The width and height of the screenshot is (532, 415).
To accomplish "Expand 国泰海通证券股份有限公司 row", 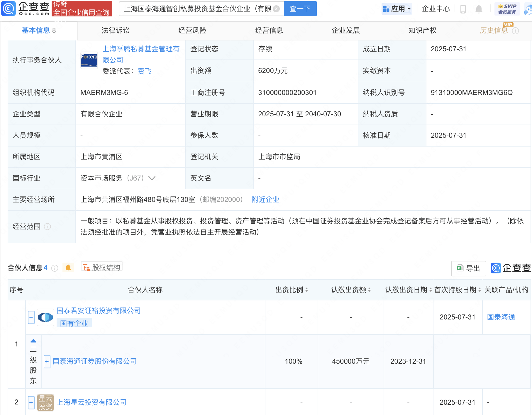I will pyautogui.click(x=47, y=362).
